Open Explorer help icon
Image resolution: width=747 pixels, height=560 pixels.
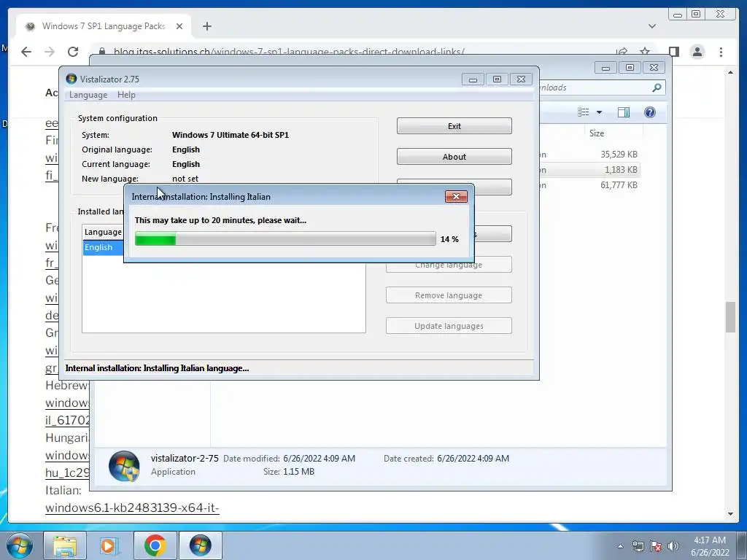[x=649, y=112]
